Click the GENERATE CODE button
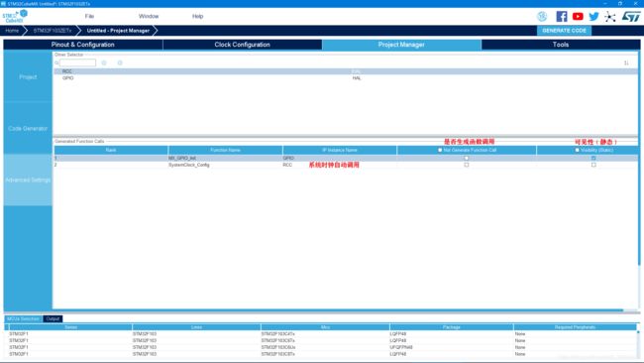Screen dimensions: 644x363 point(565,31)
